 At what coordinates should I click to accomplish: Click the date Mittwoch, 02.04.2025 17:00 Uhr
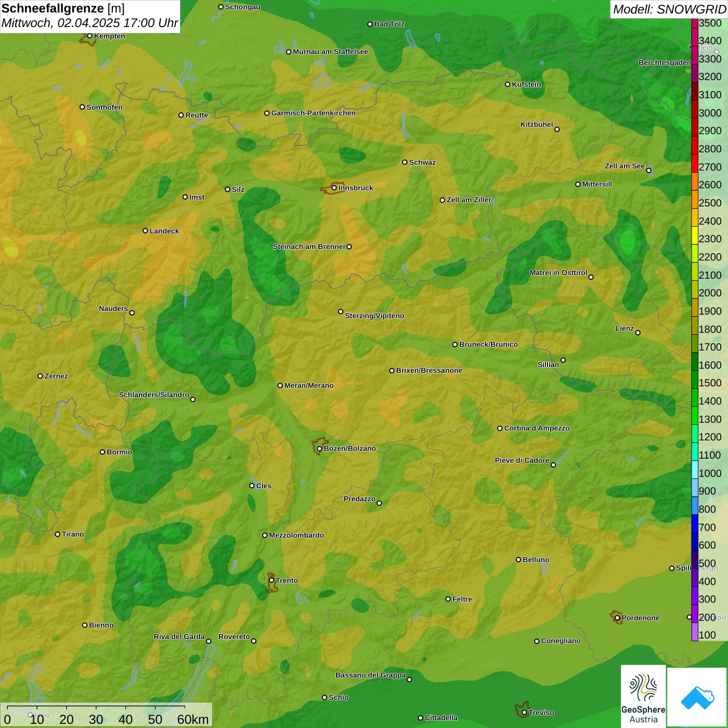pyautogui.click(x=89, y=23)
